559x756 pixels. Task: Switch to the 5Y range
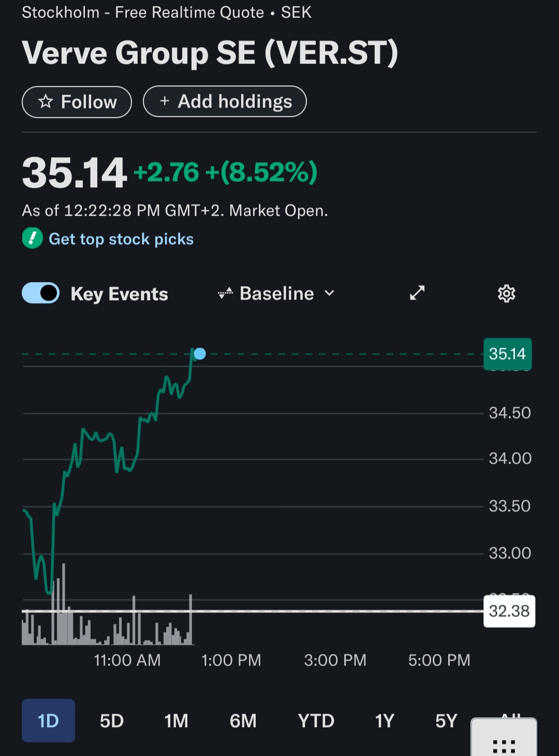tap(446, 720)
